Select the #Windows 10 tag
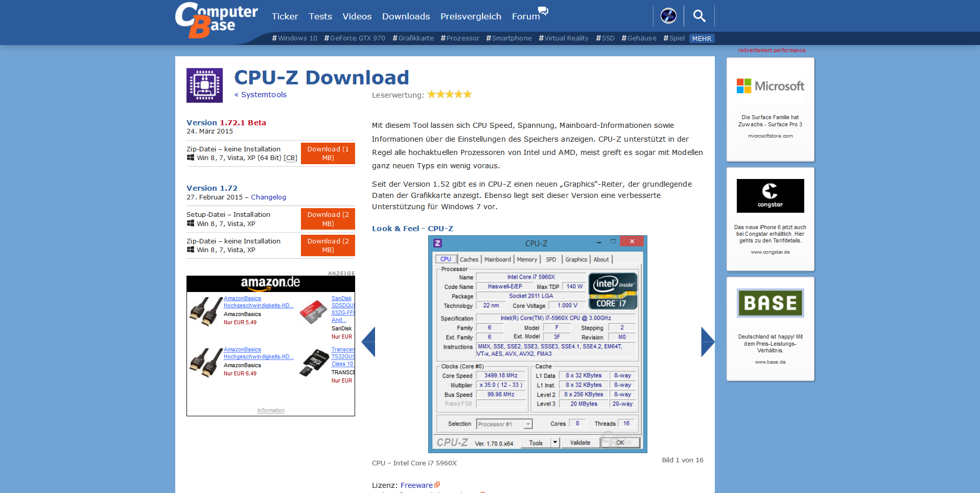Screen dimensions: 980x493 (295, 38)
